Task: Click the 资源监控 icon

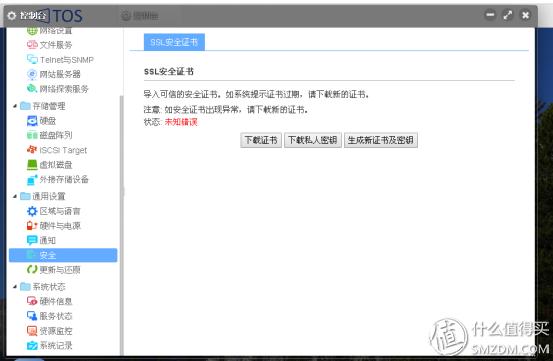Action: (x=32, y=331)
